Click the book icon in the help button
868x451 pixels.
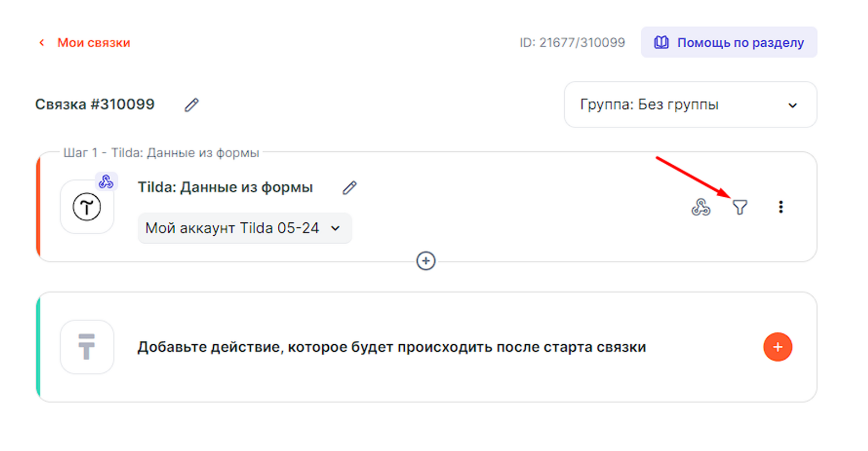click(x=661, y=42)
